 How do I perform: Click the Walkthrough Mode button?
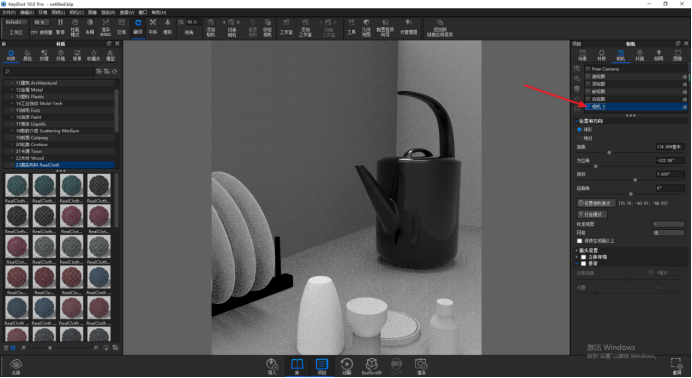592,214
